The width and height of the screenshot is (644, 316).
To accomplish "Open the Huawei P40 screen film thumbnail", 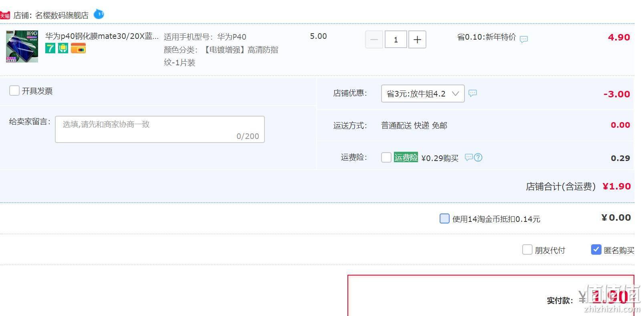I will [x=22, y=46].
